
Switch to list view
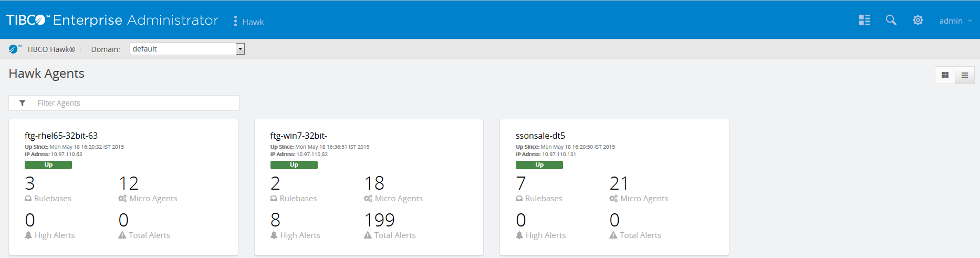pyautogui.click(x=965, y=75)
